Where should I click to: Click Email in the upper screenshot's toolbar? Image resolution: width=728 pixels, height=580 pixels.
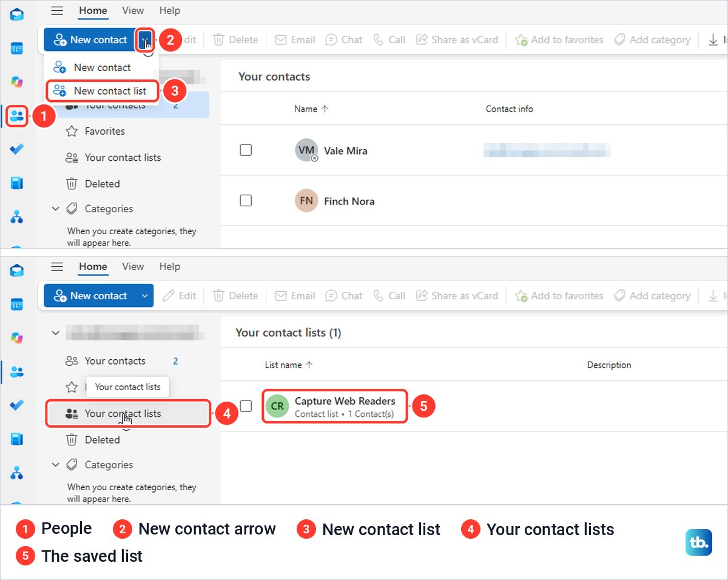click(295, 39)
